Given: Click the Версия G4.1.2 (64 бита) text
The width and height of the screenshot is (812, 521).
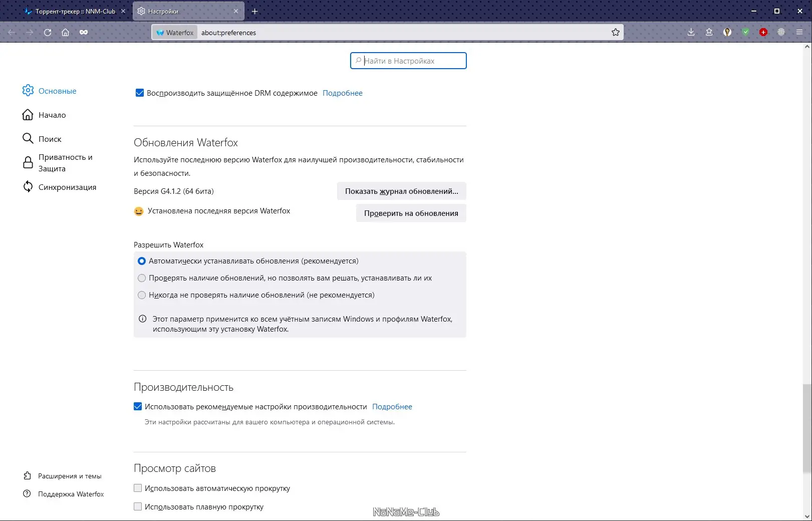Looking at the screenshot, I should [174, 191].
